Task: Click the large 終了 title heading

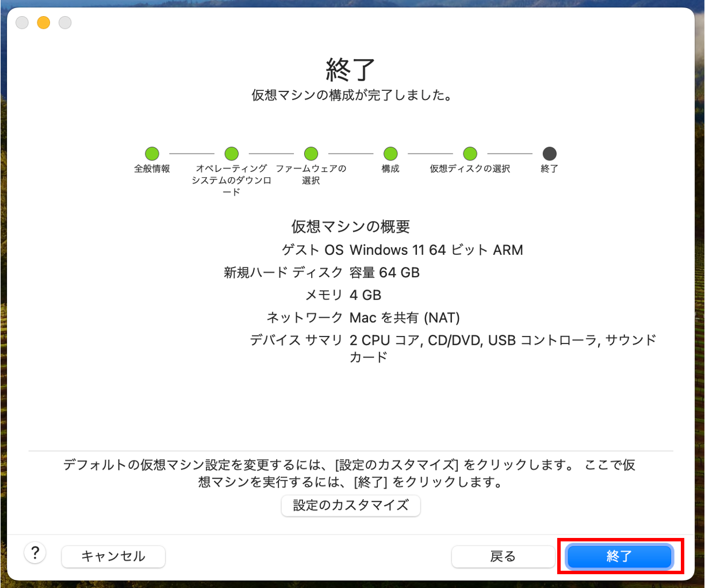Action: point(351,70)
